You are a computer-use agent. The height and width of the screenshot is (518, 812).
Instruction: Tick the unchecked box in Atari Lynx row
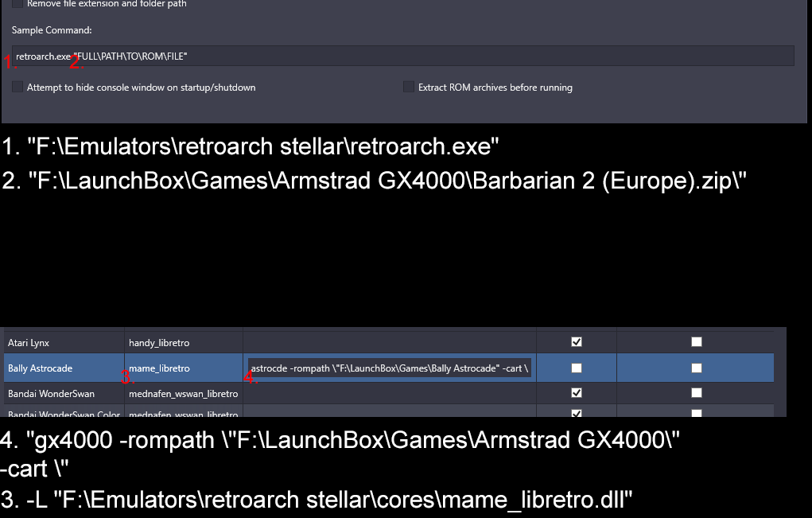click(x=697, y=342)
